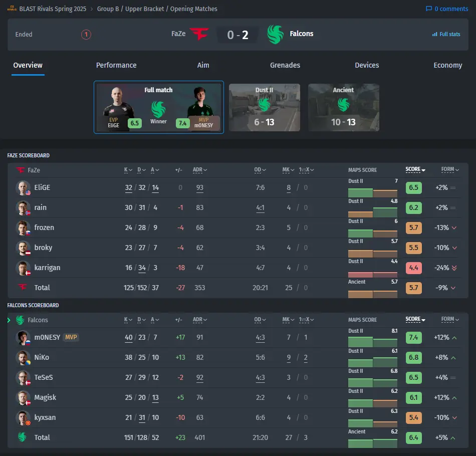Sort FaZe scoreboard by OD column
The height and width of the screenshot is (456, 476).
[260, 170]
